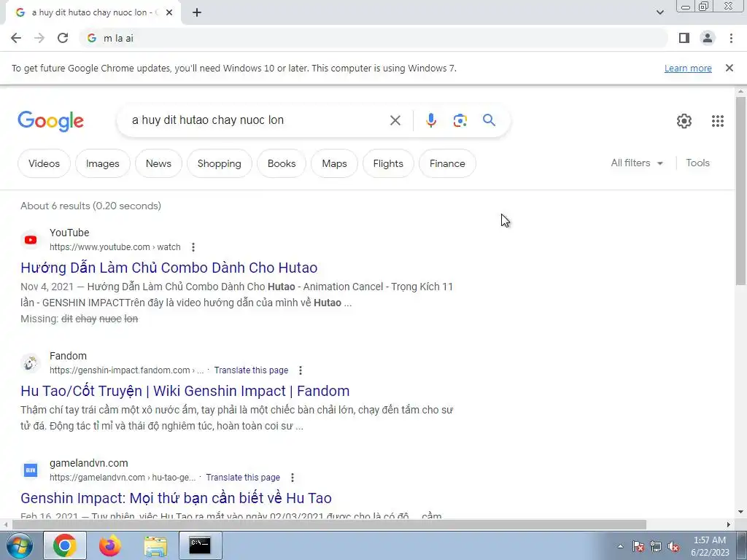Image resolution: width=747 pixels, height=560 pixels.
Task: Open the tab search chevron in the title bar
Action: (659, 12)
